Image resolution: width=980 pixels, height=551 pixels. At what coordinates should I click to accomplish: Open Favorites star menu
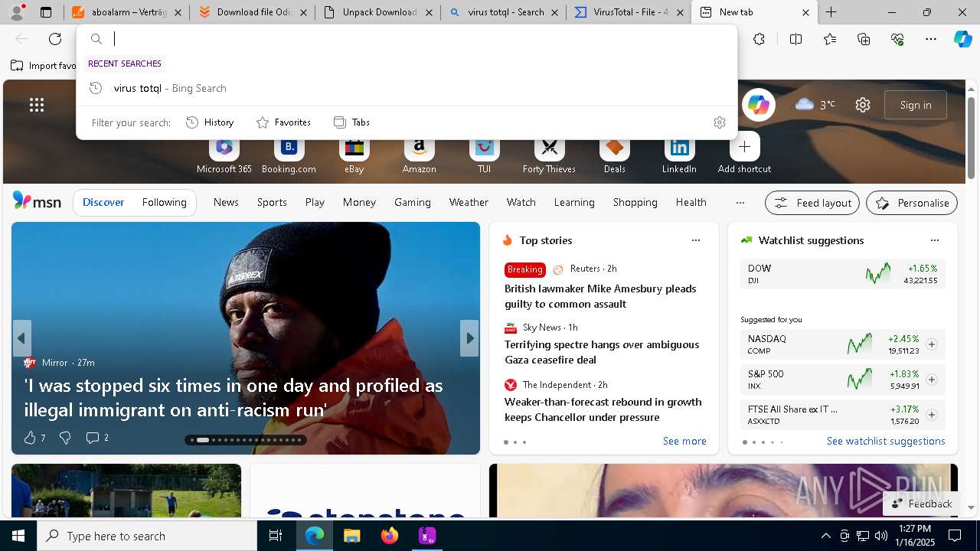(x=830, y=39)
